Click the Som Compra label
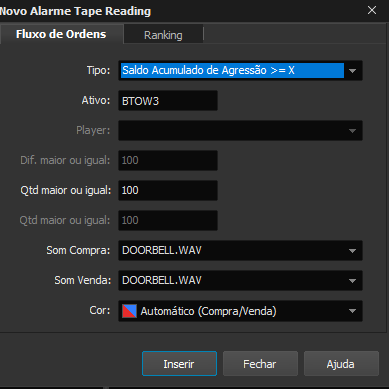This screenshot has width=389, height=389. coord(78,250)
